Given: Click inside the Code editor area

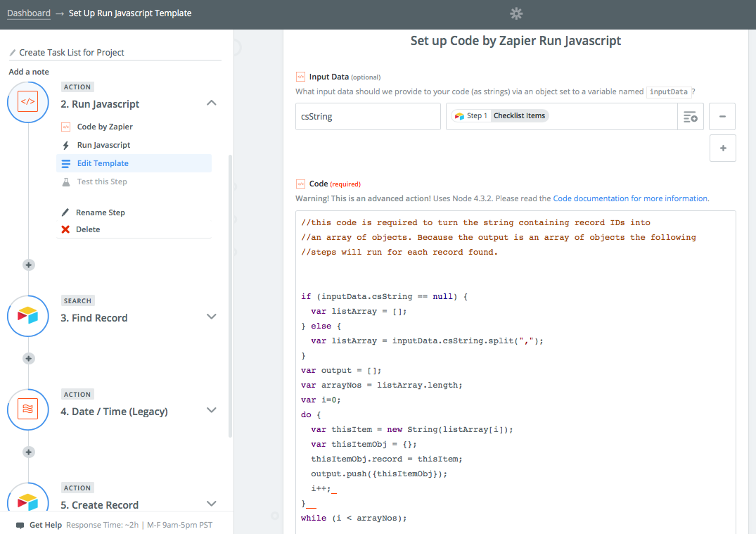Looking at the screenshot, I should pos(515,371).
